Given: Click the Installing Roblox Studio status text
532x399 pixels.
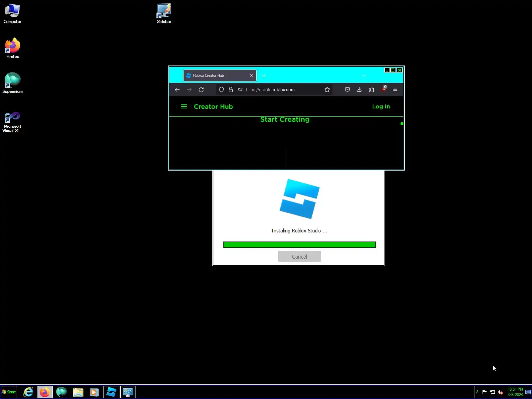Looking at the screenshot, I should pyautogui.click(x=300, y=231).
